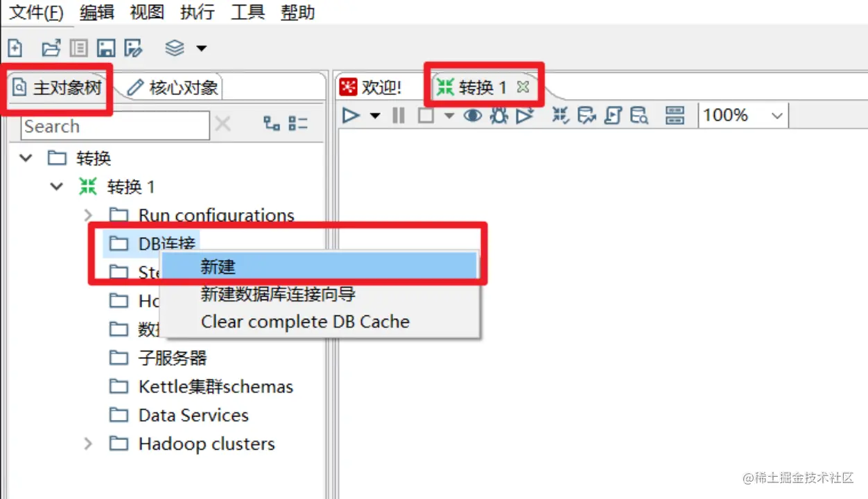The height and width of the screenshot is (499, 868).
Task: Click the save floppy disk icon
Action: [106, 48]
